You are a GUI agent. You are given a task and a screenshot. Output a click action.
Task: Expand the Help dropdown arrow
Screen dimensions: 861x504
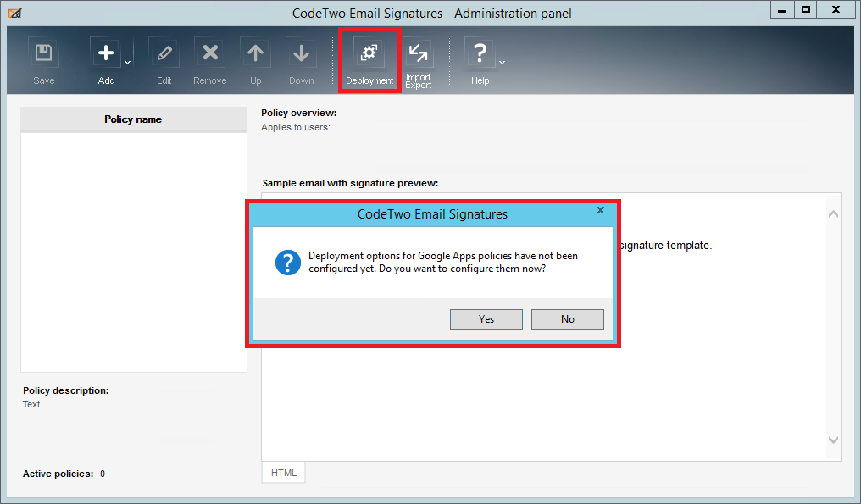(x=502, y=62)
